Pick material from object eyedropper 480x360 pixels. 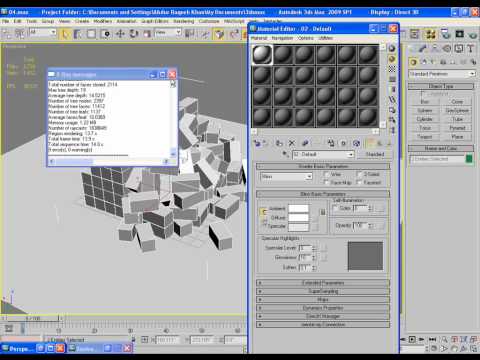click(285, 154)
